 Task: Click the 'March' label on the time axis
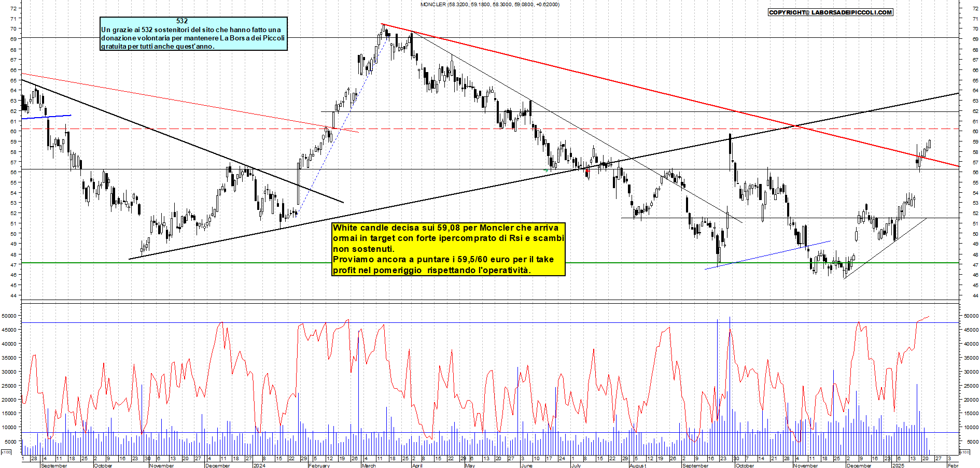[369, 465]
